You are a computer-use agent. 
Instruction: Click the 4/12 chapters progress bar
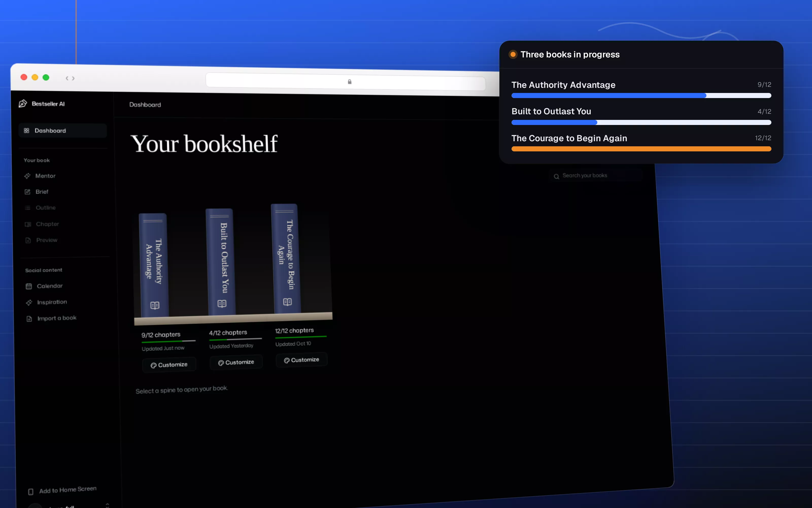[235, 339]
